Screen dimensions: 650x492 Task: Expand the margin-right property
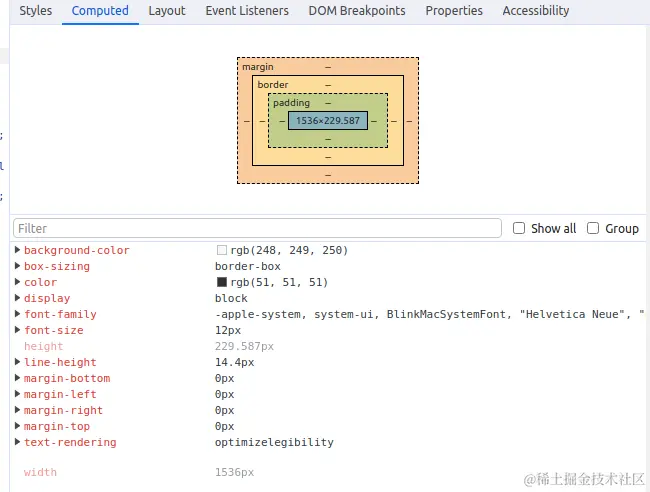[17, 410]
